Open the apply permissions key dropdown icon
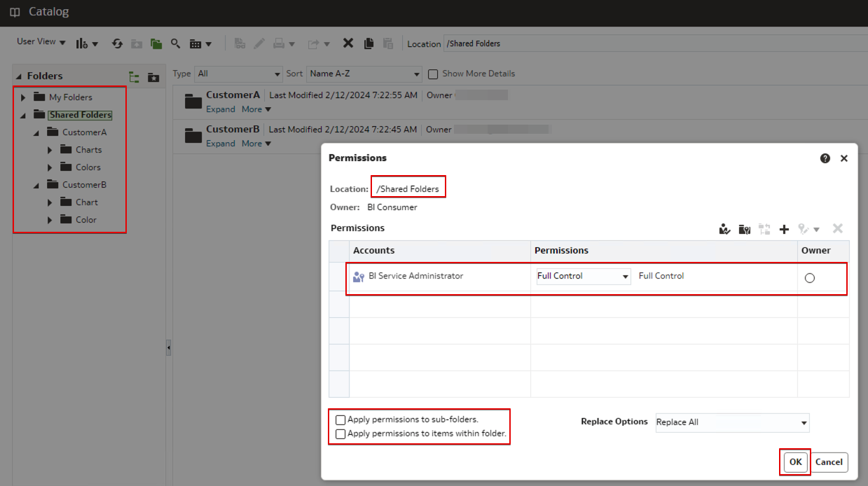Screen dimensions: 868x486 (808, 229)
